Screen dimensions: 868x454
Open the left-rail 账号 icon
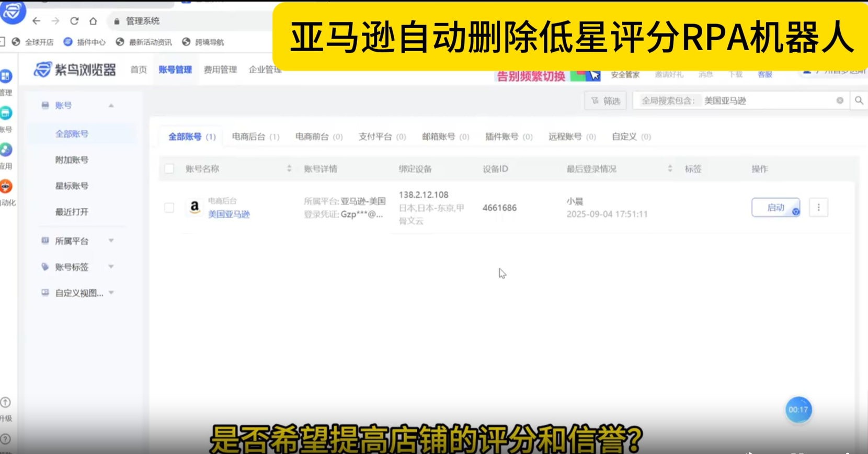point(6,113)
